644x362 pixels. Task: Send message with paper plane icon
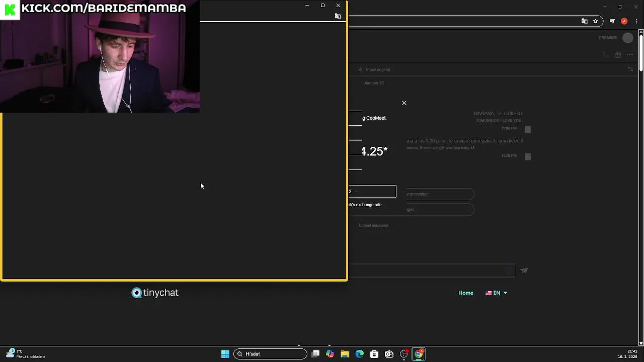tap(524, 270)
